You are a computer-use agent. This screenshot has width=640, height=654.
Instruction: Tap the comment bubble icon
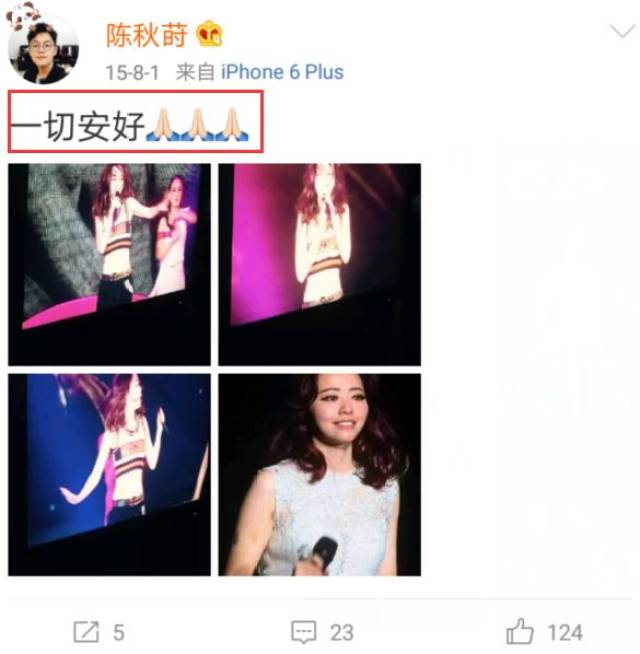point(304,632)
